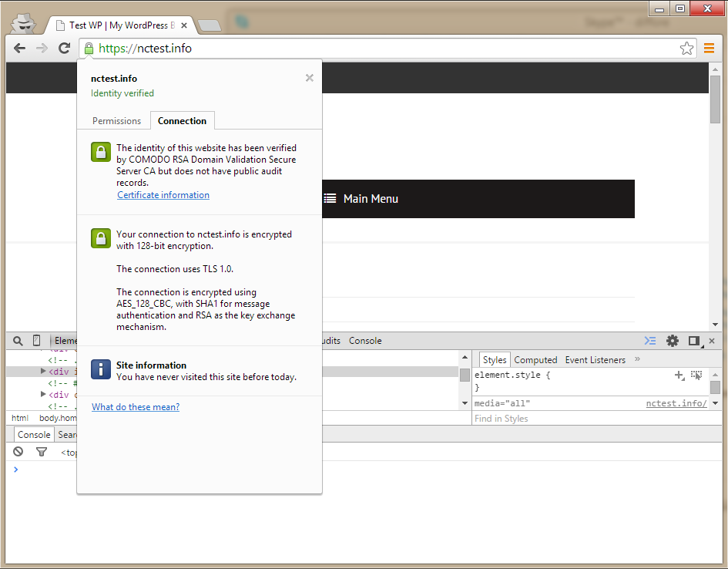Viewport: 728px width, 569px height.
Task: Open the Event Listeners sidebar tab
Action: [595, 360]
